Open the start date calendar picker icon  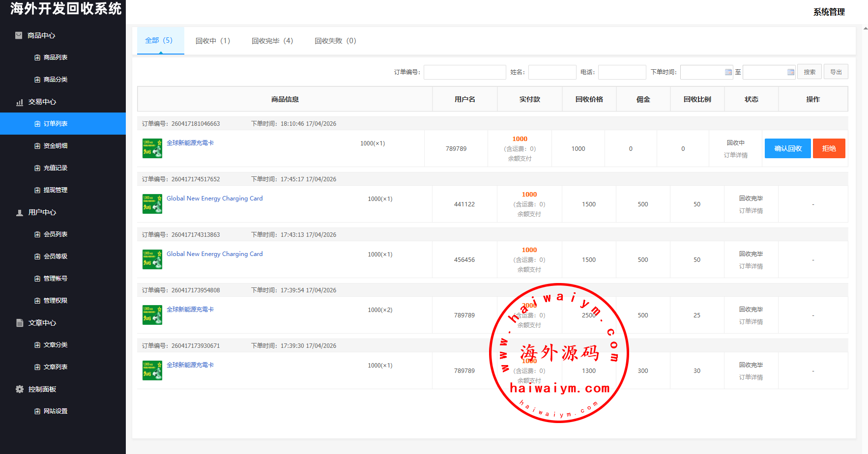tap(728, 72)
